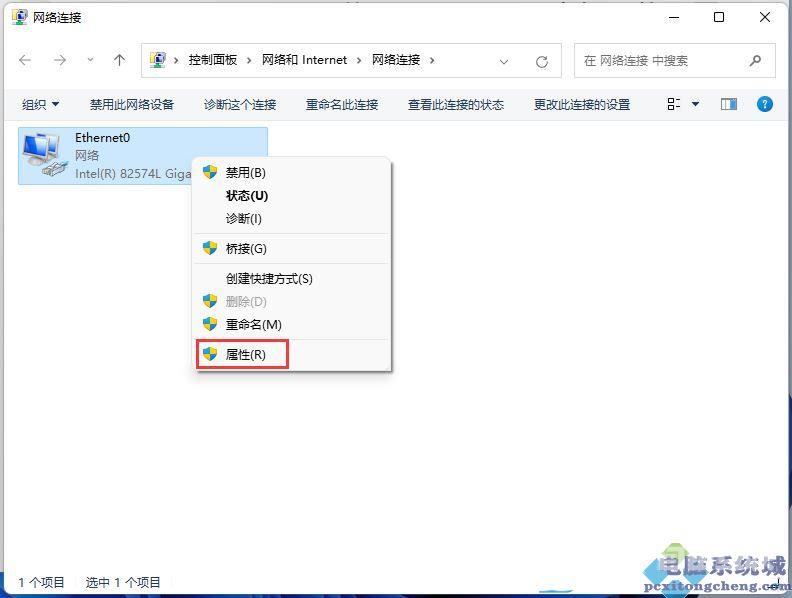792x598 pixels.
Task: Click the address bar network icon
Action: pyautogui.click(x=158, y=60)
